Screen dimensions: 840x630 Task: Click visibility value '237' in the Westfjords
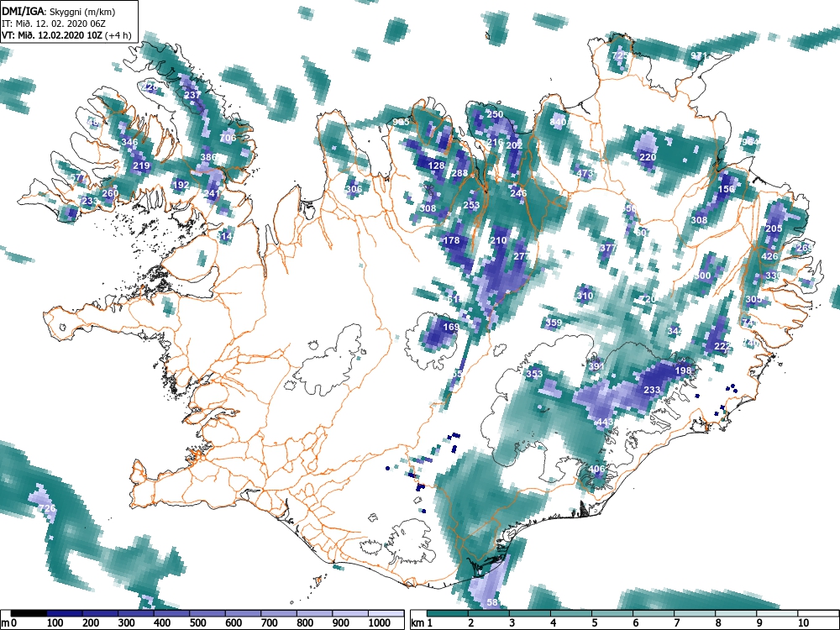(192, 95)
